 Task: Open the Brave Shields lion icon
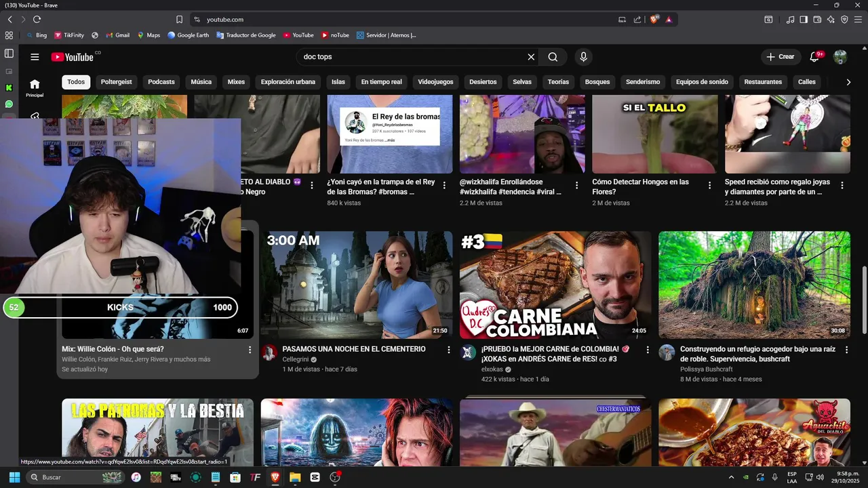pyautogui.click(x=654, y=20)
